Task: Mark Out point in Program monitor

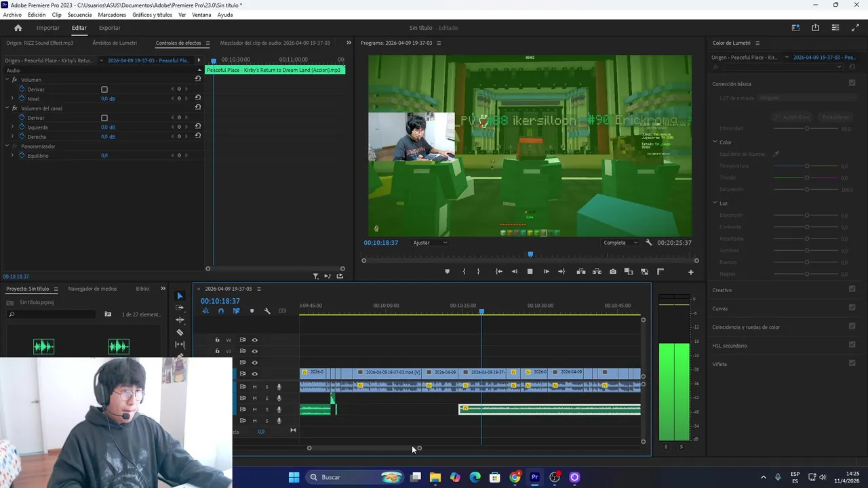Action: tap(478, 272)
